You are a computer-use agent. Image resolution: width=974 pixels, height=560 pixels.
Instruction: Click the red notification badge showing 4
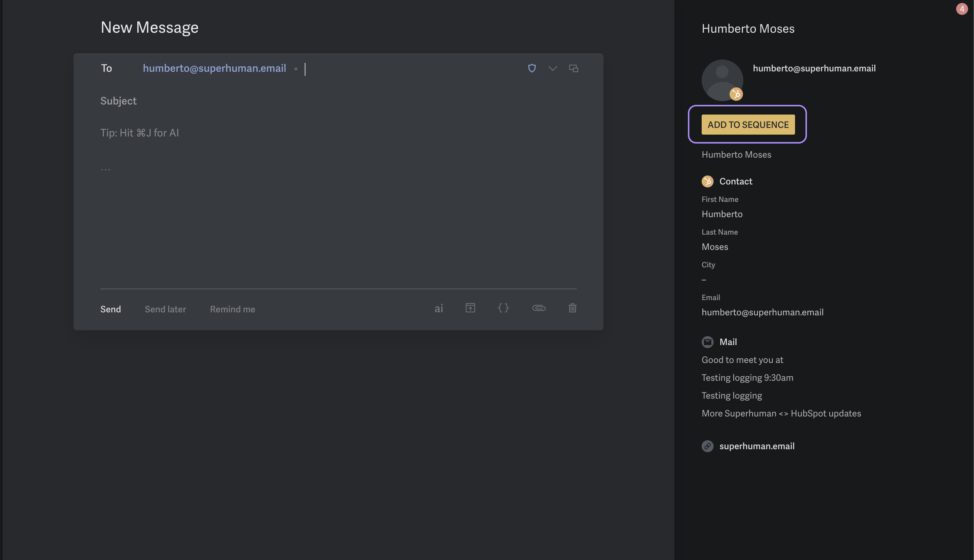point(962,9)
